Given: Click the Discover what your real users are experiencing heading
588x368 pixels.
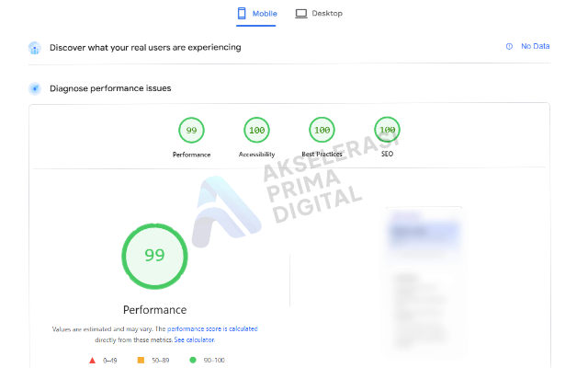Looking at the screenshot, I should tap(145, 48).
